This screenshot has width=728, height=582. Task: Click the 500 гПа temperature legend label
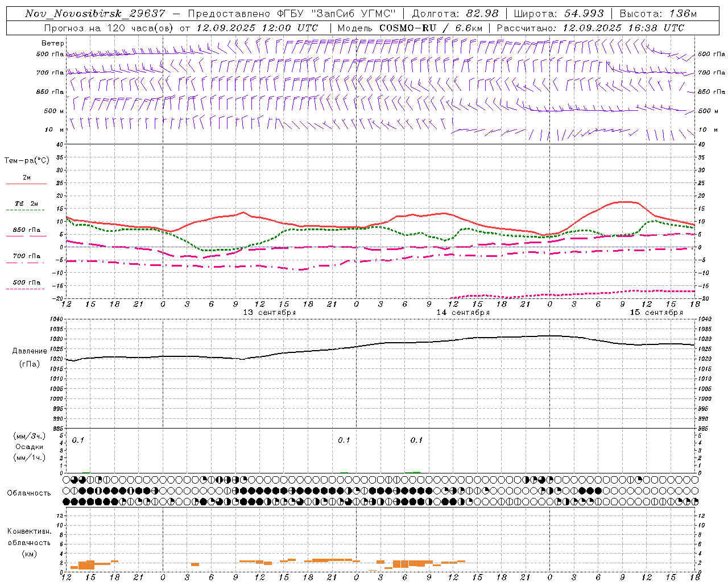pyautogui.click(x=27, y=282)
